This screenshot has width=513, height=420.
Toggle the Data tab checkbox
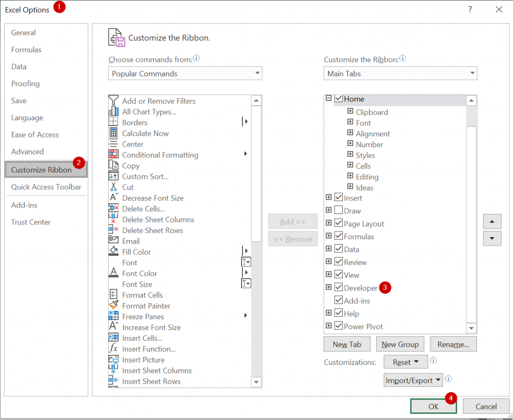[339, 249]
